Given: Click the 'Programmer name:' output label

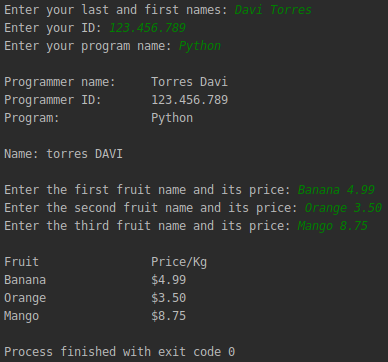Looking at the screenshot, I should 60,82.
